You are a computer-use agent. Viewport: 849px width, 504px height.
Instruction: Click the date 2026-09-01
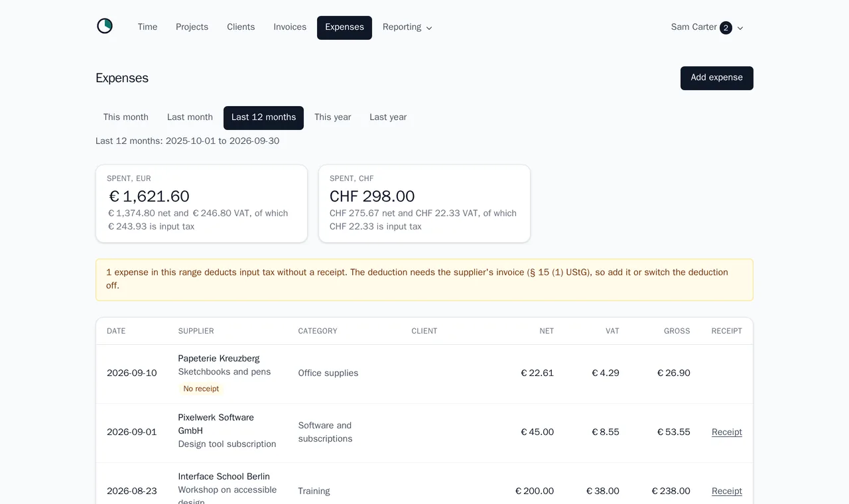pyautogui.click(x=132, y=432)
